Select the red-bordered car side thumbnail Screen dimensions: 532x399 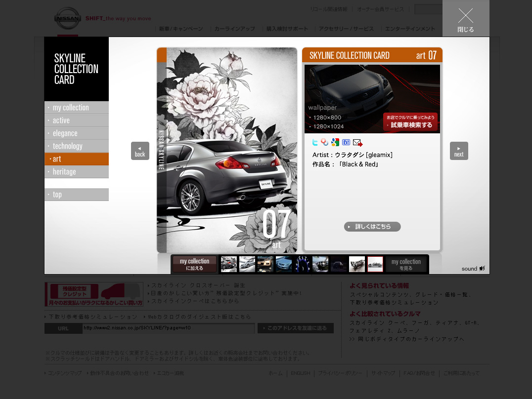[375, 264]
